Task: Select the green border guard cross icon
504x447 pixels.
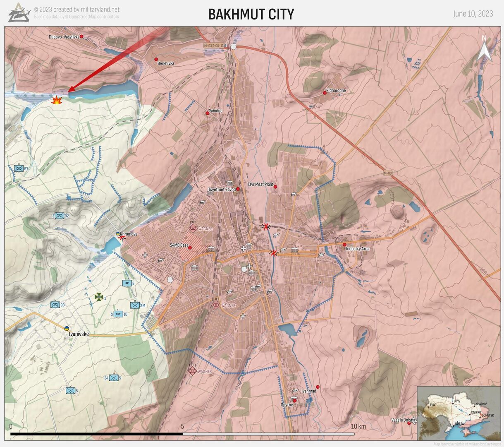Action: pyautogui.click(x=99, y=296)
